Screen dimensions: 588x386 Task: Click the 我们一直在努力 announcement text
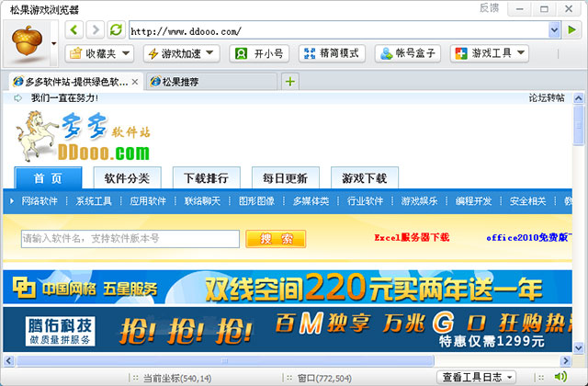(64, 98)
